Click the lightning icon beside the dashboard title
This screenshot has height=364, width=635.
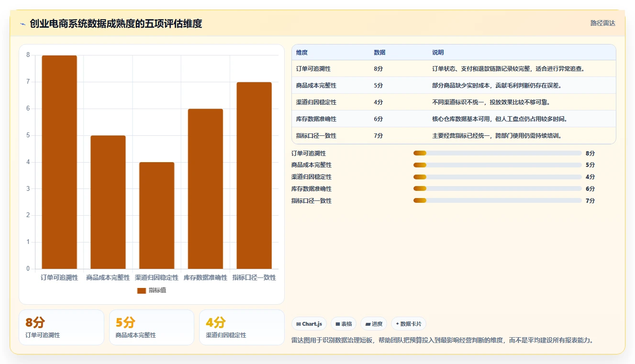click(22, 24)
